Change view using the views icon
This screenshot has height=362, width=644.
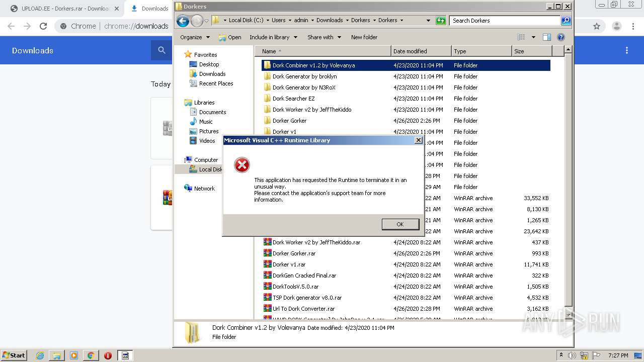[x=521, y=37]
